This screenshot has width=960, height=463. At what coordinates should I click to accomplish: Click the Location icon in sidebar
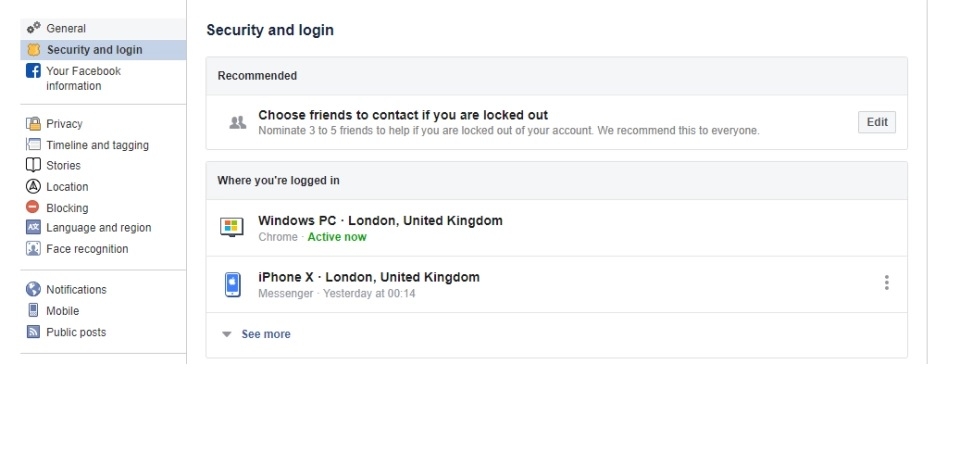pos(33,187)
